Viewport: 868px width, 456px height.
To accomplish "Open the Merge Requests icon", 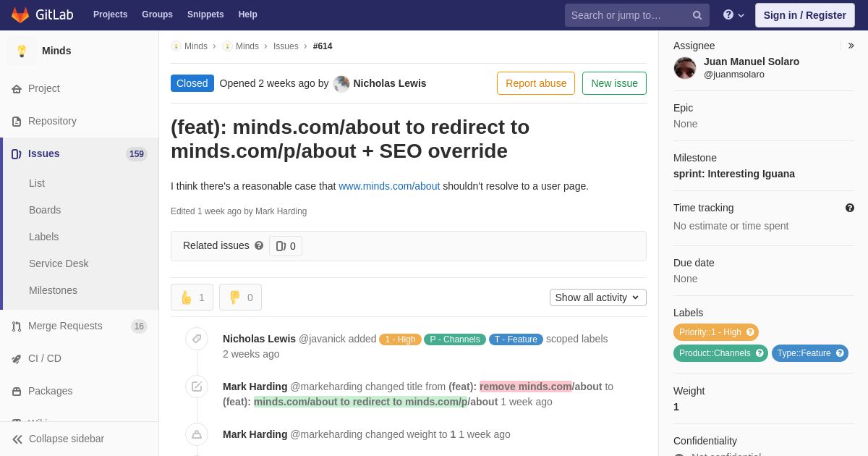I will coord(17,326).
